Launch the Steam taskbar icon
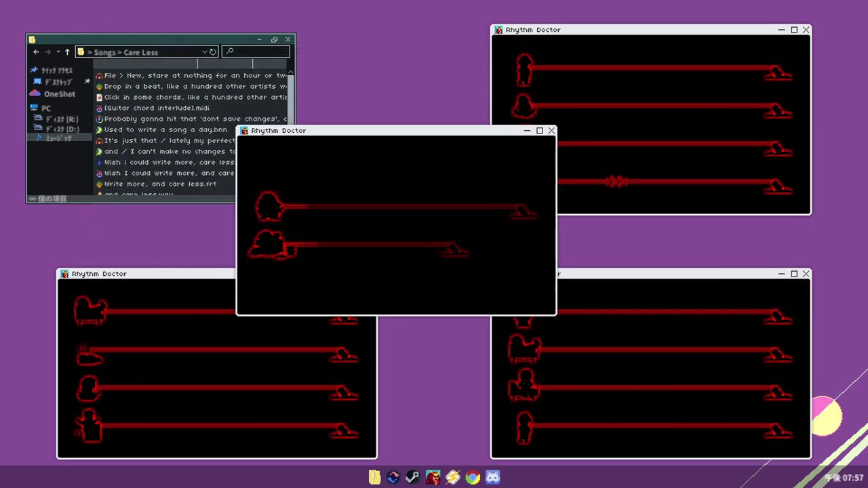868x488 pixels. 412,477
